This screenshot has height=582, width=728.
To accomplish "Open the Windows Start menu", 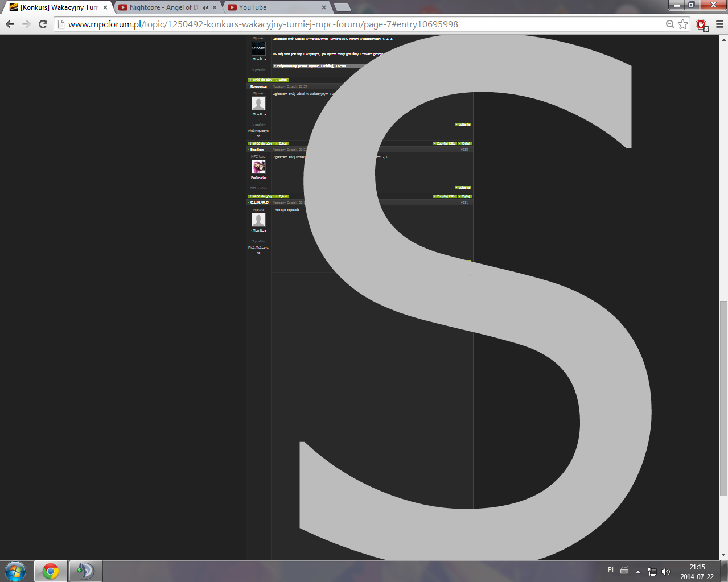I will tap(15, 571).
